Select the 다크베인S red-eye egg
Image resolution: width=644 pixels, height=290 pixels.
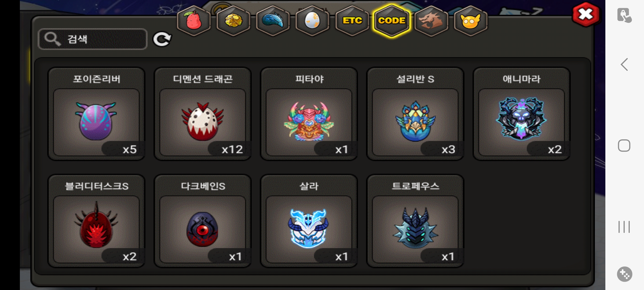203,221
